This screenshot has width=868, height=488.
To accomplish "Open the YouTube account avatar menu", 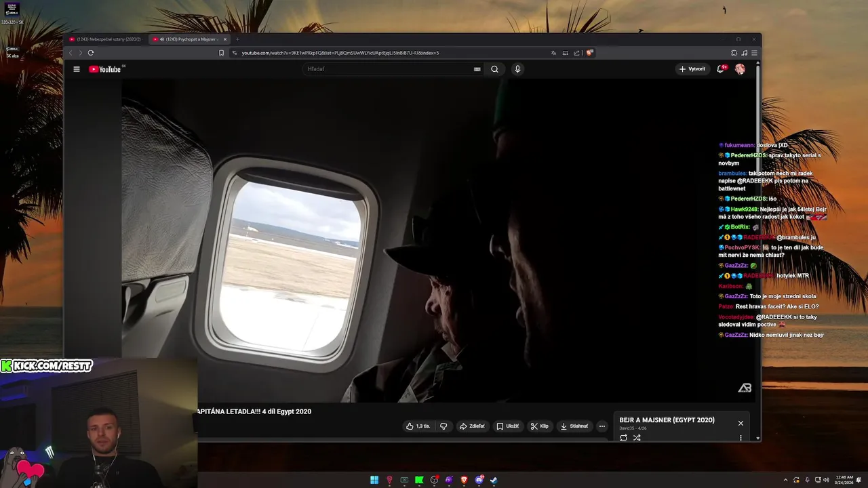I will point(740,69).
